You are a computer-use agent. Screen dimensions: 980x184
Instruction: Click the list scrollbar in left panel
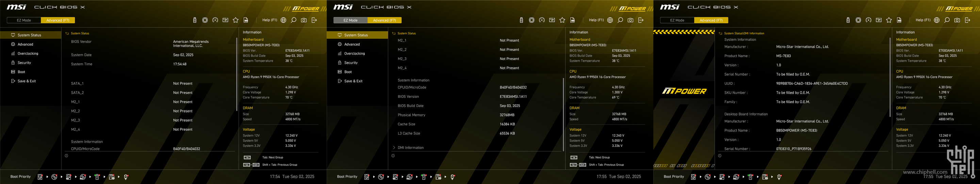(x=236, y=74)
